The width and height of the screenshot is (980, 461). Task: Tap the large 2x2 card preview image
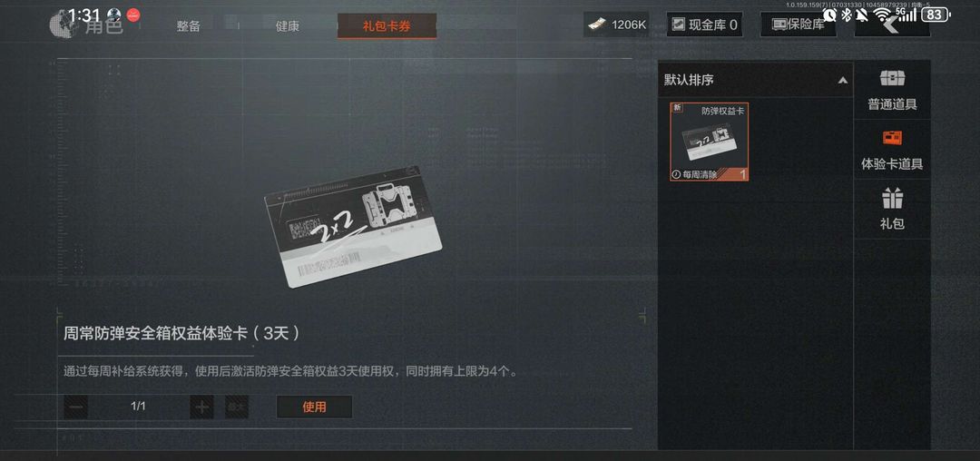353,227
